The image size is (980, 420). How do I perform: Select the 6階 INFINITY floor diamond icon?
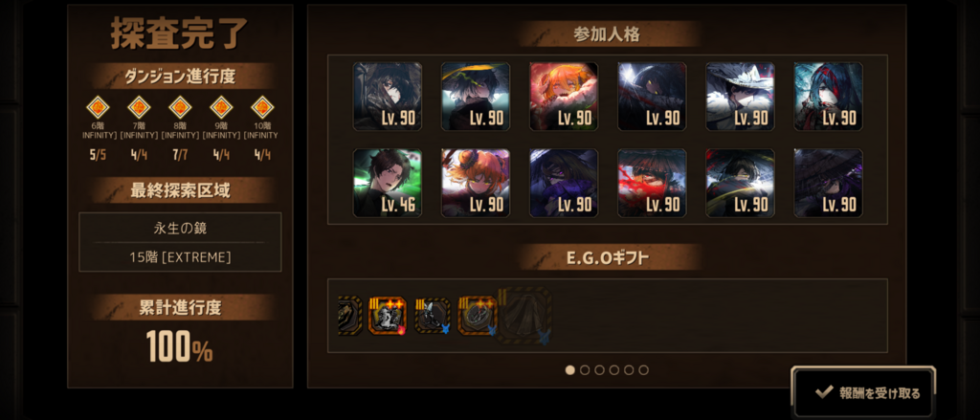(x=98, y=107)
